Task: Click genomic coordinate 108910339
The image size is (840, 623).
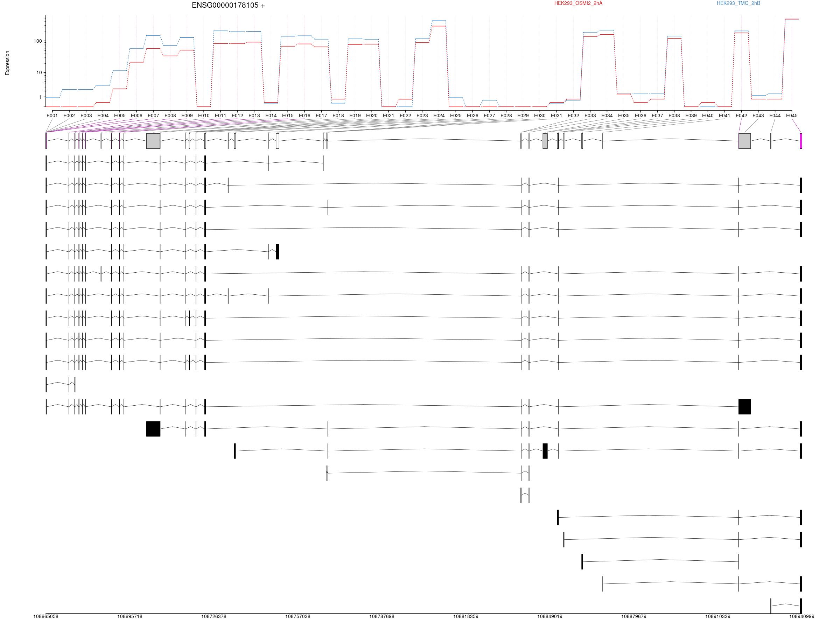Action: click(718, 617)
